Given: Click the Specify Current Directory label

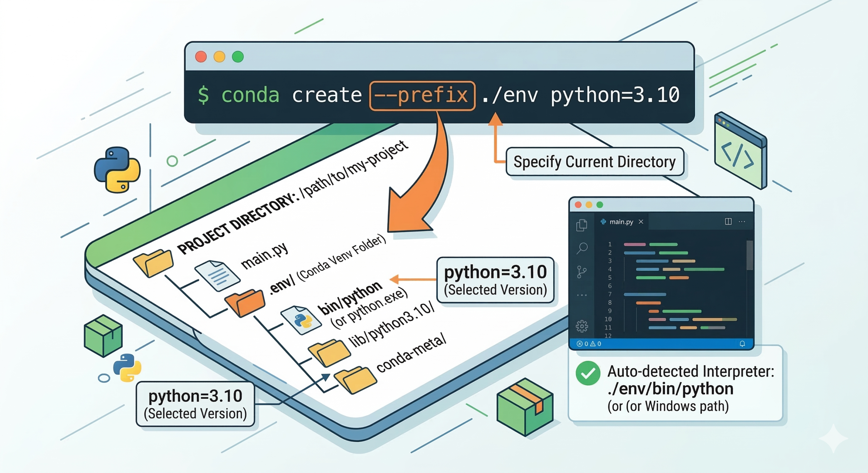Looking at the screenshot, I should coord(594,162).
